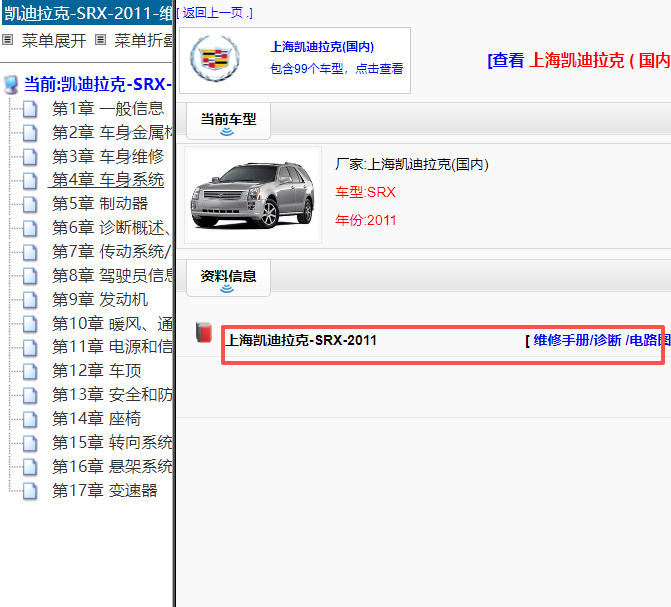Open chapter 第11章 电源和信
This screenshot has height=607, width=671.
[x=112, y=348]
